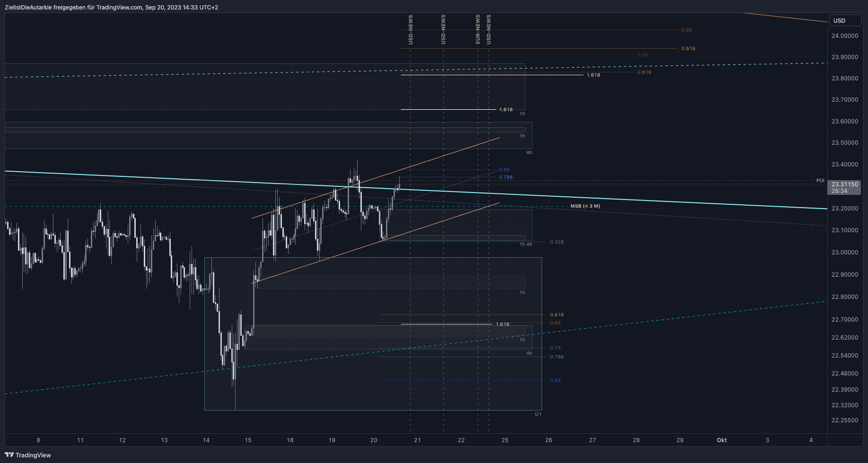Click the 0.328 Fibonacci level label

pos(557,242)
